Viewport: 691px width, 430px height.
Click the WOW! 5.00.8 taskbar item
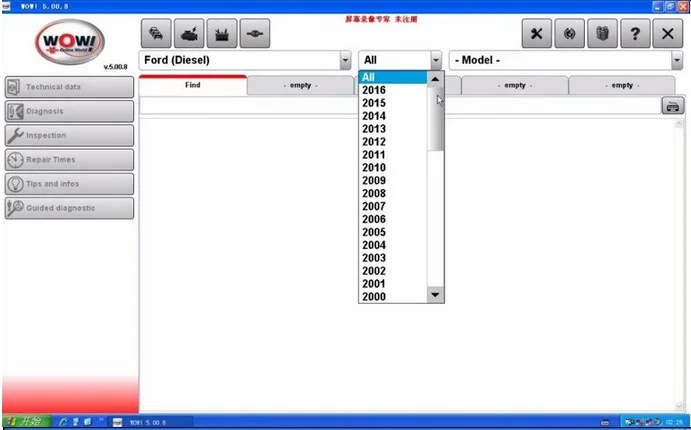tap(151, 422)
